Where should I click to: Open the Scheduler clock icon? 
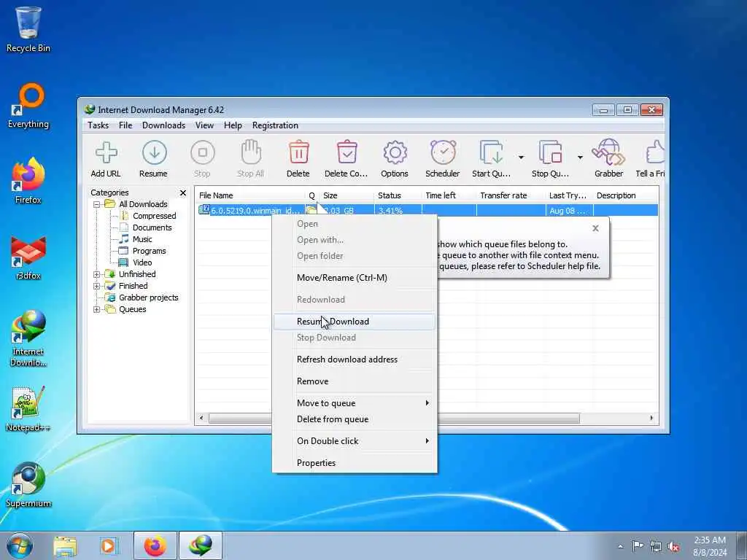[443, 152]
